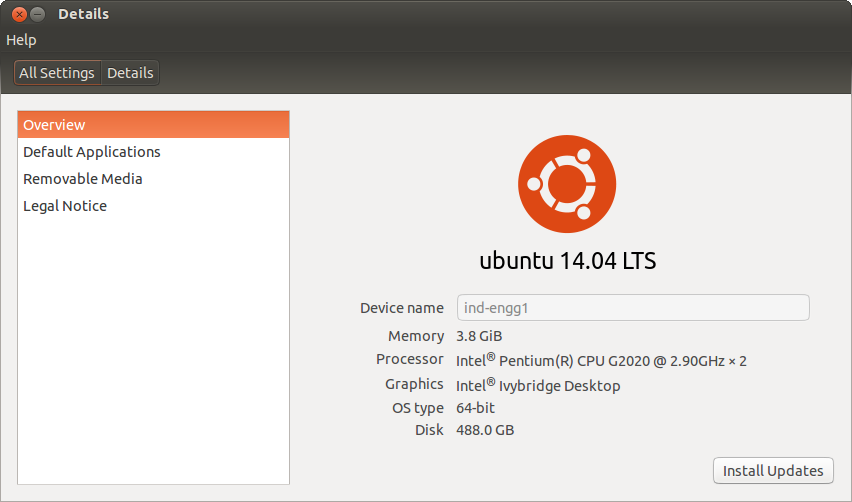
Task: Click the Memory label
Action: 416,336
